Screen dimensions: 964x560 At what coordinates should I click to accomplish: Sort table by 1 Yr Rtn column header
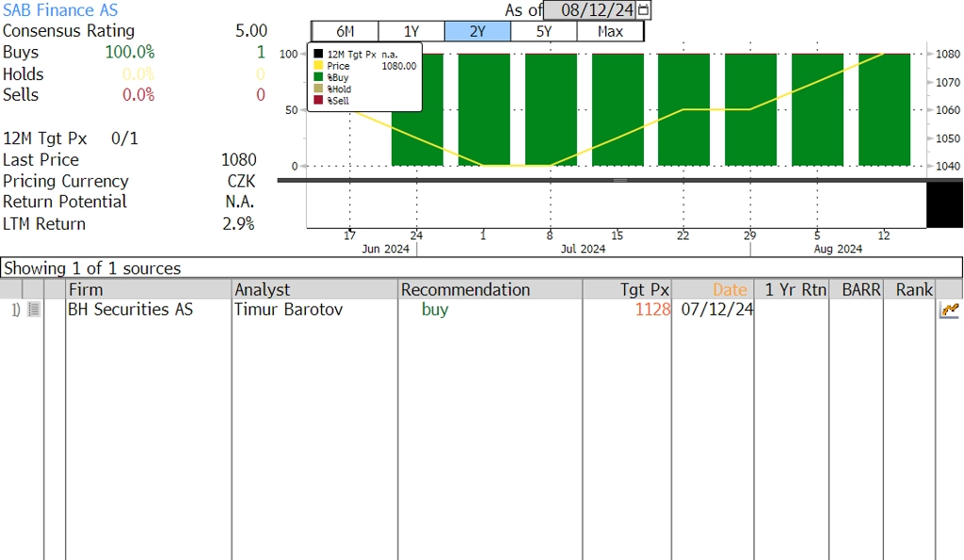[791, 290]
